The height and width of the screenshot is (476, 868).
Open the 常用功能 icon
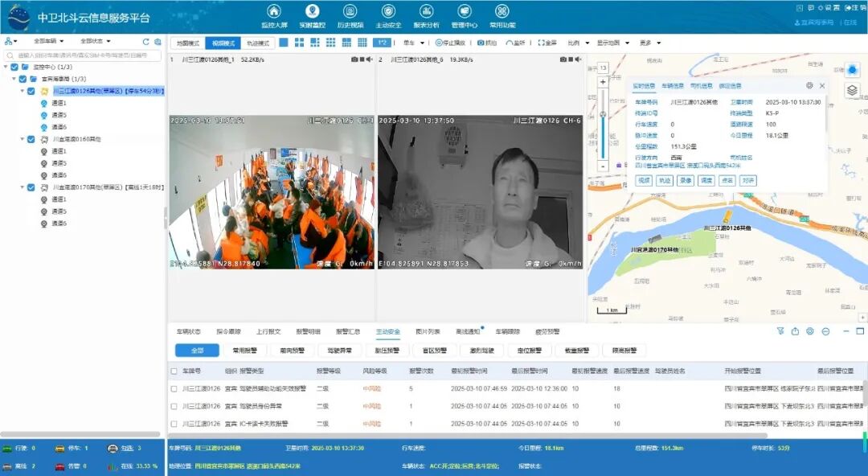(x=502, y=11)
